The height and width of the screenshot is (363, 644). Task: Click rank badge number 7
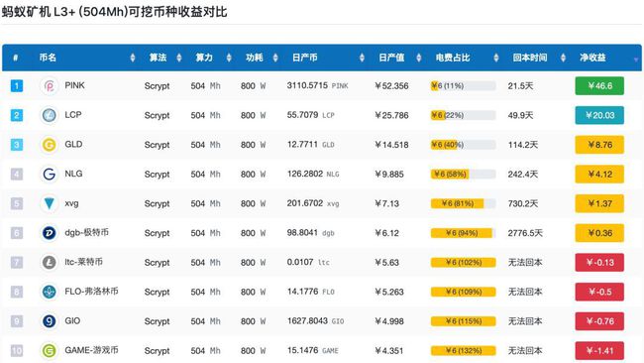(17, 262)
